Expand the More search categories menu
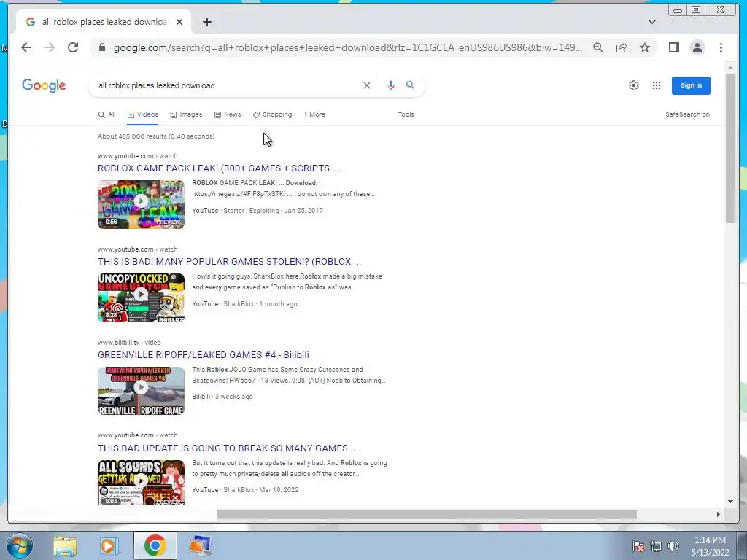The height and width of the screenshot is (560, 747). point(314,114)
